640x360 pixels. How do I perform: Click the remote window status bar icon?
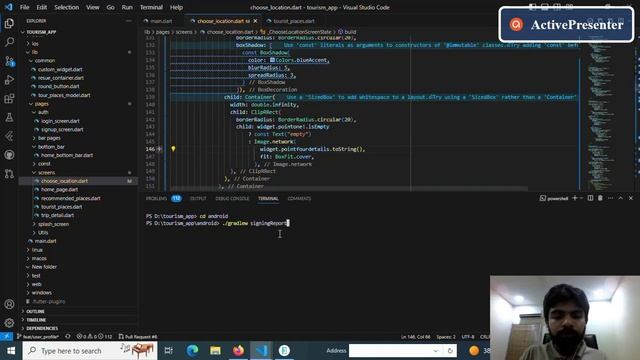pyautogui.click(x=6, y=337)
